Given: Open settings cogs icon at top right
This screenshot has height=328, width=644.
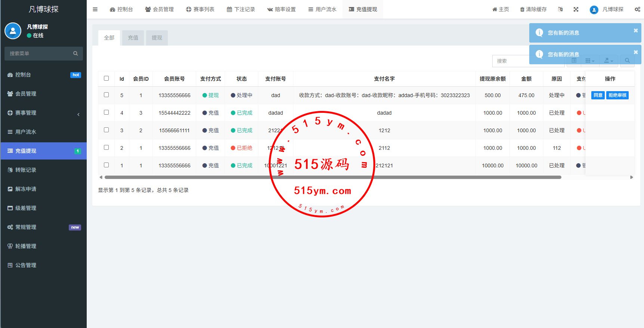Looking at the screenshot, I should [637, 9].
